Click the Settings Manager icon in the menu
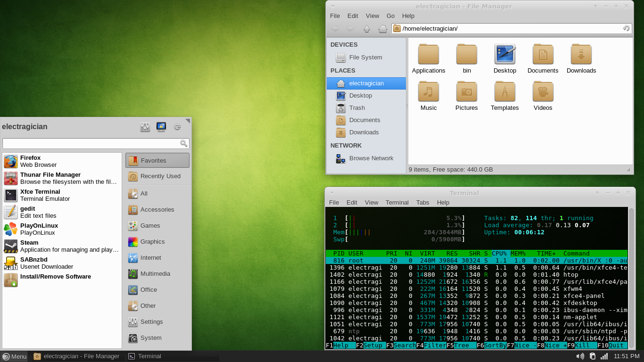 tap(145, 126)
